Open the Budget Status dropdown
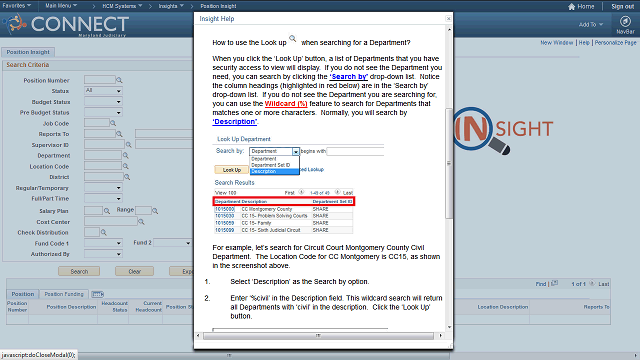Image resolution: width=640 pixels, height=360 pixels. (x=103, y=102)
